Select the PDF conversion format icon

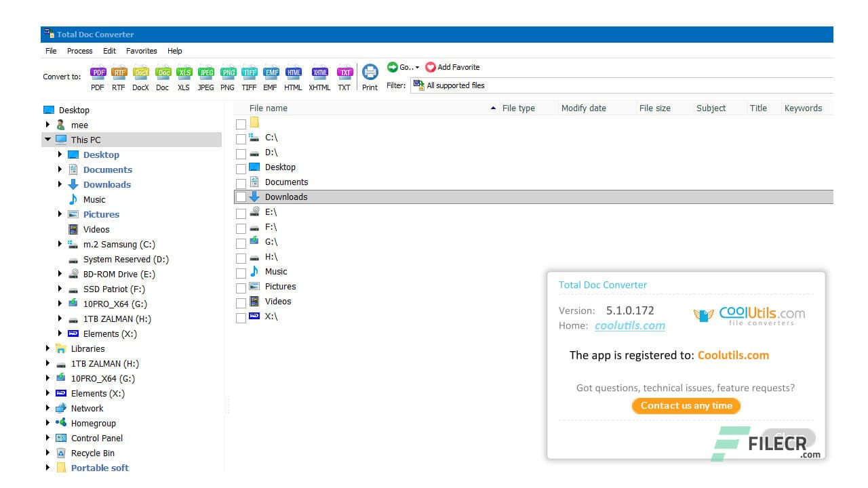(x=98, y=73)
